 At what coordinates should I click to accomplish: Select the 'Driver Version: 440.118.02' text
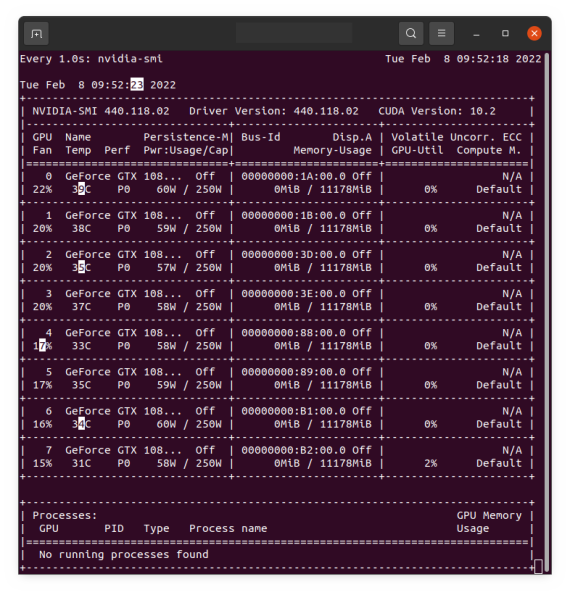[x=274, y=111]
